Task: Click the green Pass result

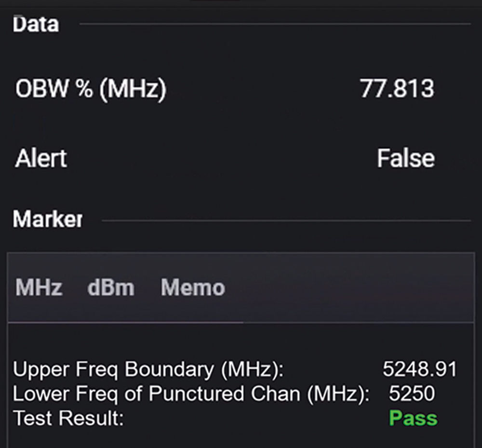Action: (x=413, y=418)
